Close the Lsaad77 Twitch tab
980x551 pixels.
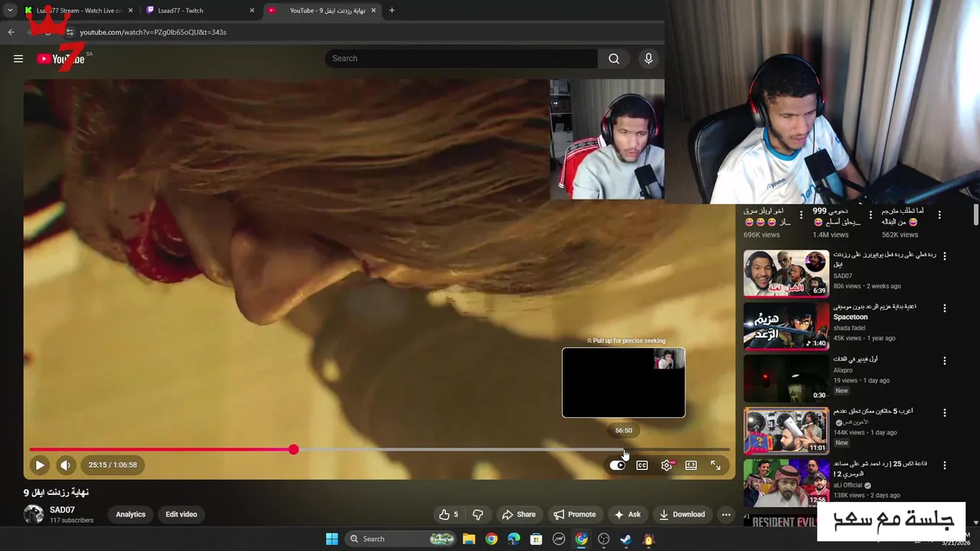pyautogui.click(x=252, y=11)
